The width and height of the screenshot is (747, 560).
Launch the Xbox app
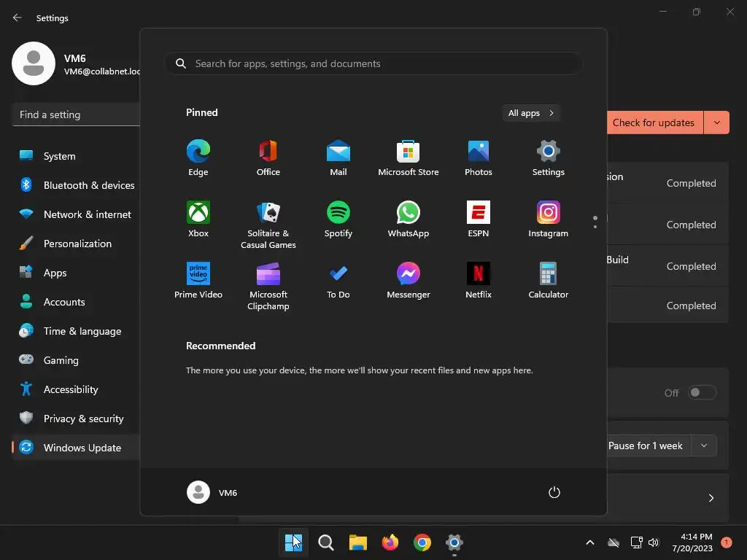point(198,219)
